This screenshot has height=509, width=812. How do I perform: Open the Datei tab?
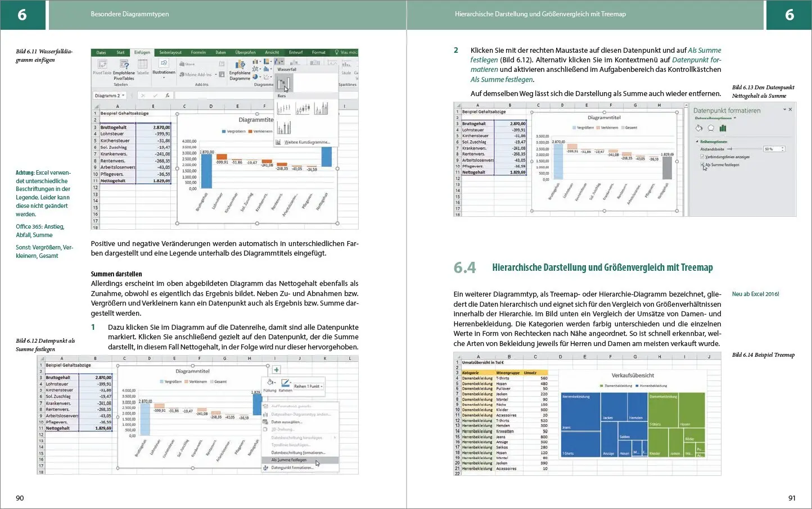pos(101,52)
